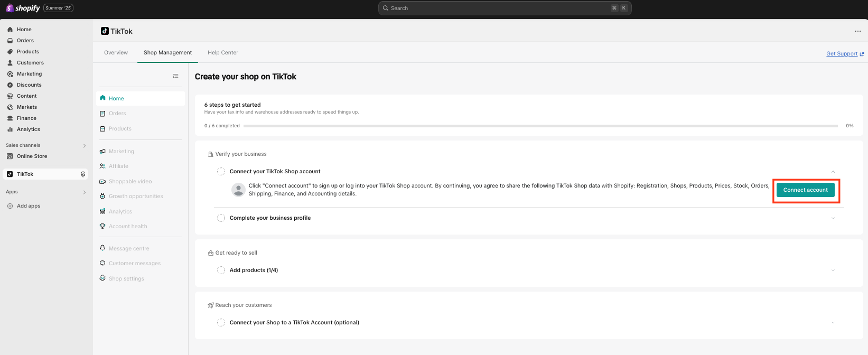Viewport: 868px width, 355px height.
Task: Click the "6 steps to get started" text
Action: click(232, 105)
